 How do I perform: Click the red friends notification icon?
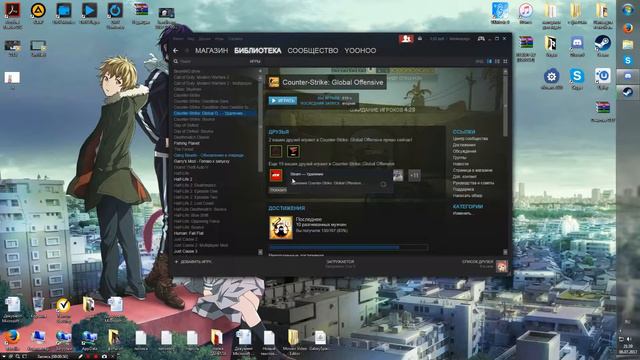[406, 39]
